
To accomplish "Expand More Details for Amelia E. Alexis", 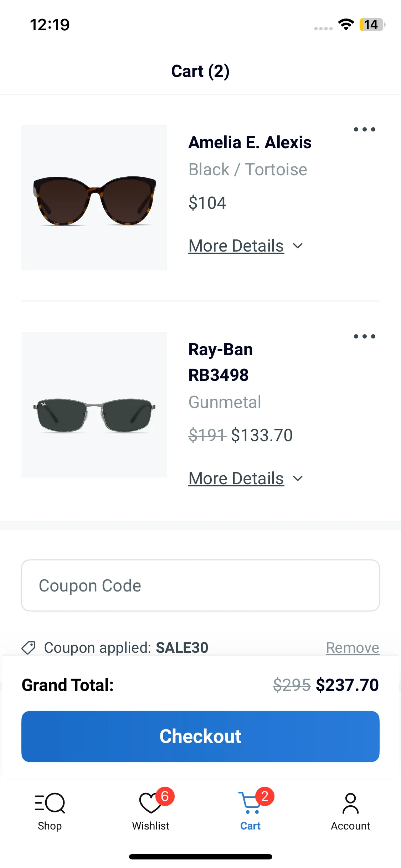I will pos(236,246).
